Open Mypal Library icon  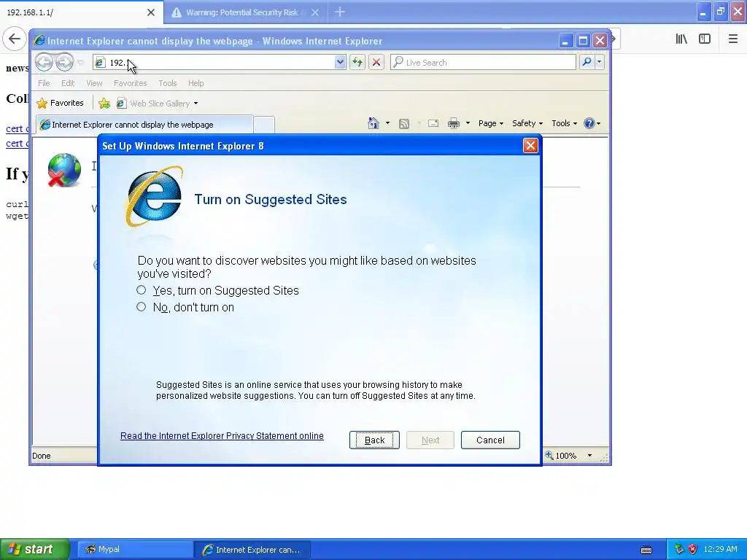pos(681,39)
